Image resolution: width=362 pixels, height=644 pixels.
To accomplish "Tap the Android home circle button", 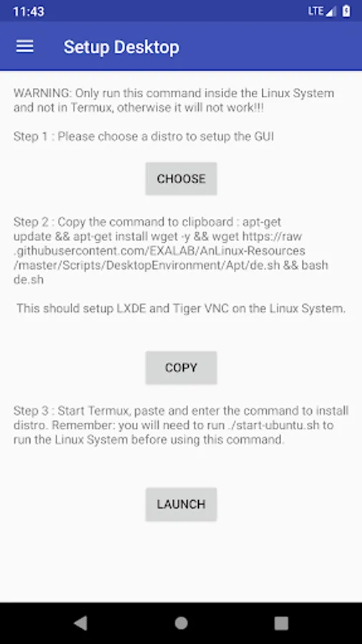I will pos(181,623).
